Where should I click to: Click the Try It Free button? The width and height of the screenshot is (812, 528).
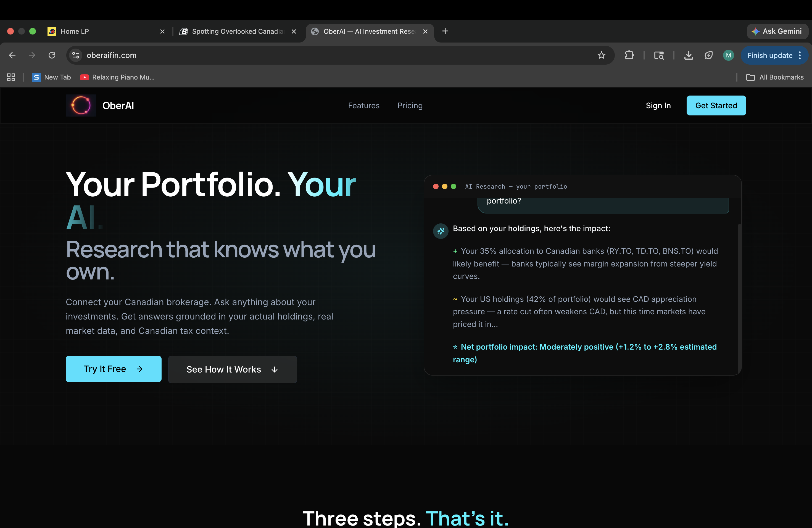point(113,369)
